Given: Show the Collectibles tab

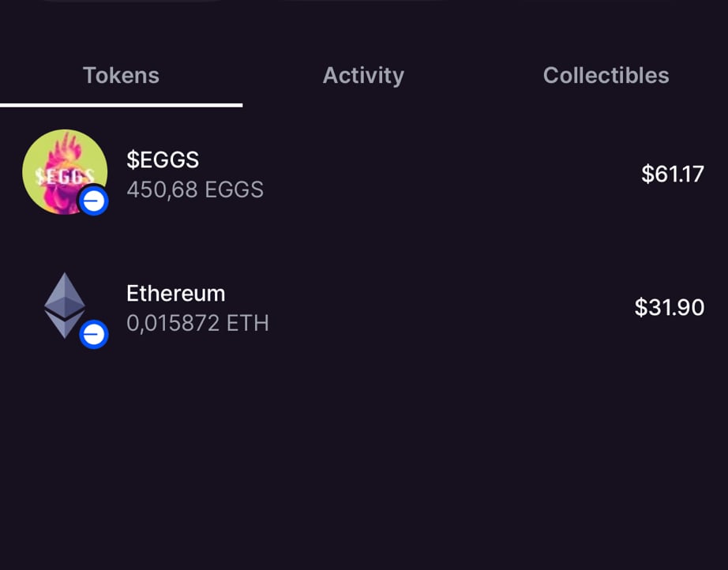Looking at the screenshot, I should pos(606,76).
